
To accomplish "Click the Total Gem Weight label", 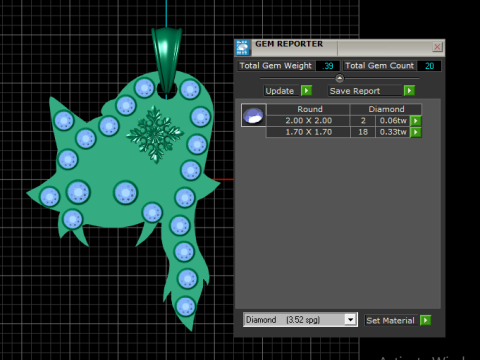I will tap(276, 66).
